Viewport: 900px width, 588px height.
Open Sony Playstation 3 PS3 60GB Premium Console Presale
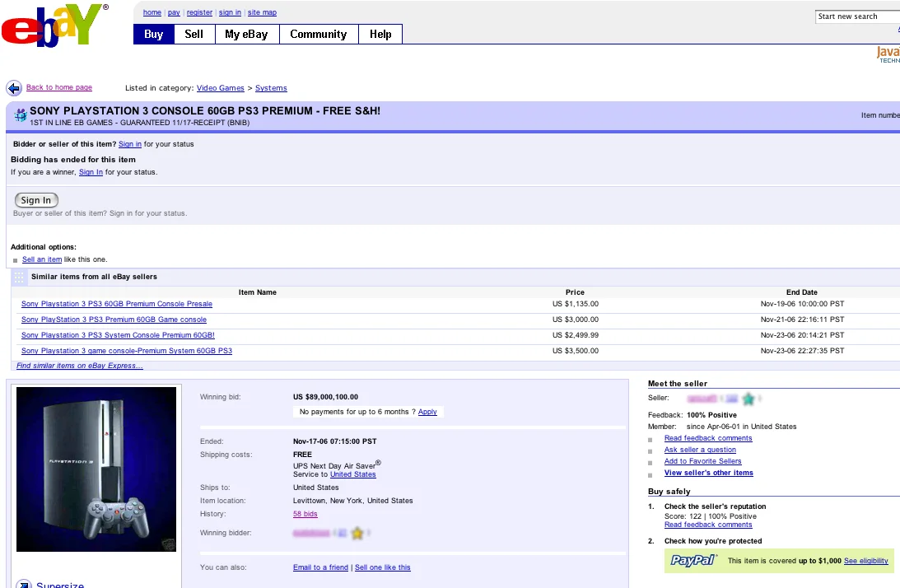(117, 304)
